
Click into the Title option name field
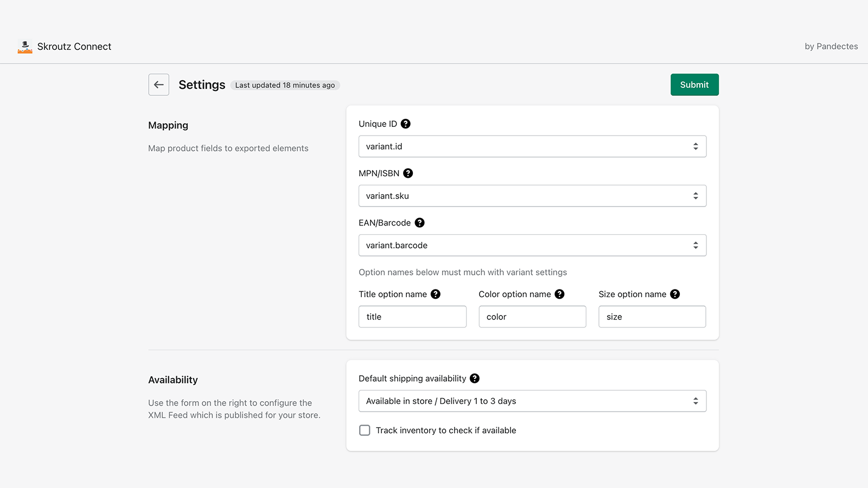(x=412, y=317)
